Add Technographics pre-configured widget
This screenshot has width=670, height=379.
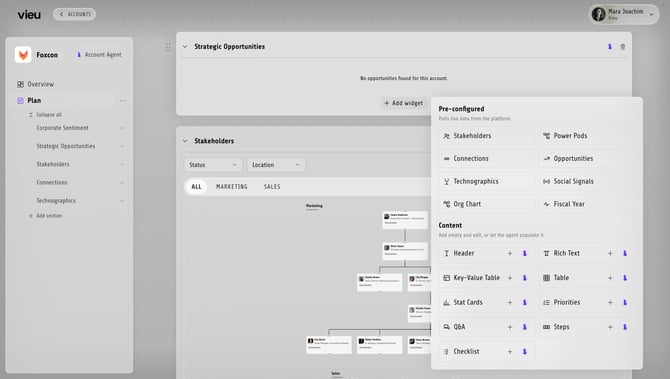pyautogui.click(x=486, y=181)
